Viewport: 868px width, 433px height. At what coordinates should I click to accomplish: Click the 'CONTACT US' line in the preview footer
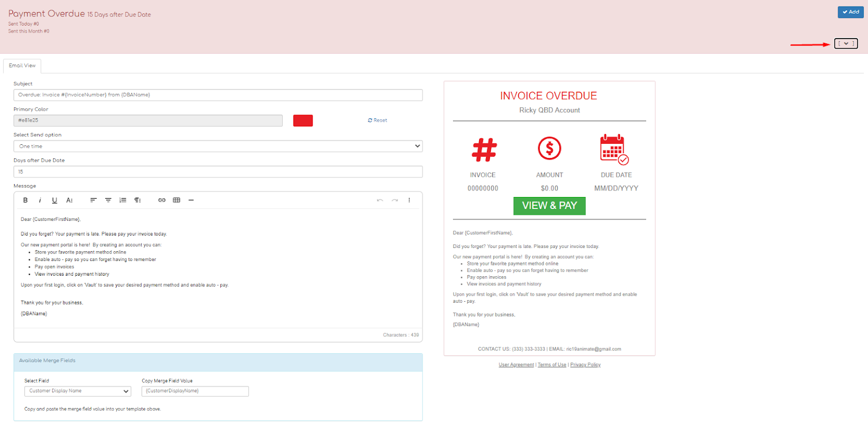(550, 349)
